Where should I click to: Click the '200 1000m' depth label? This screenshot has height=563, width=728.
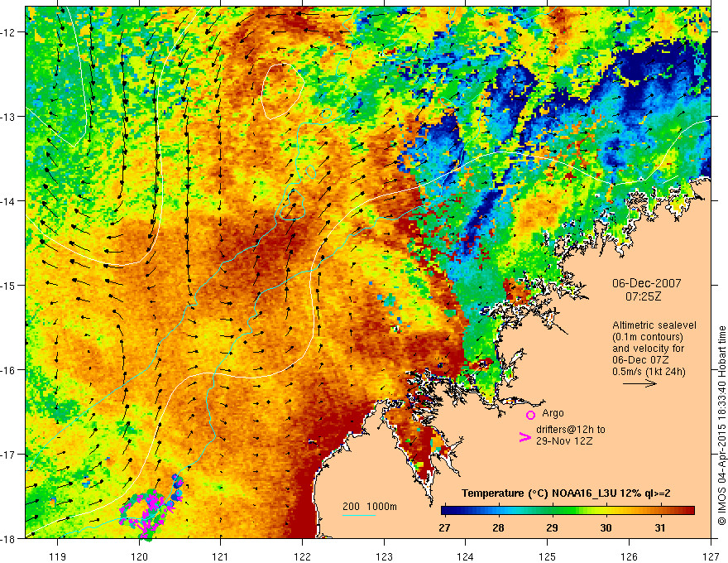click(x=370, y=507)
